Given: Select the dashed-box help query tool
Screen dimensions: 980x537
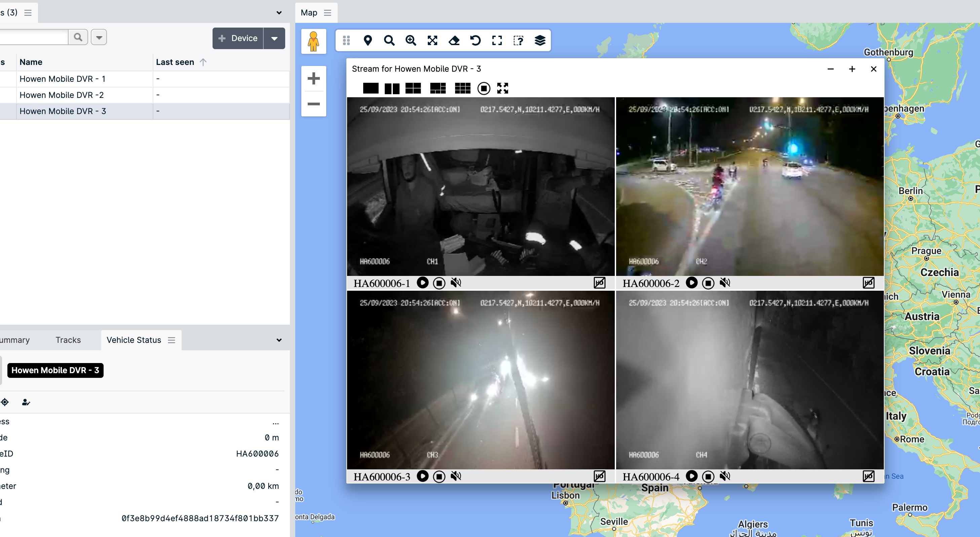Looking at the screenshot, I should pos(519,40).
